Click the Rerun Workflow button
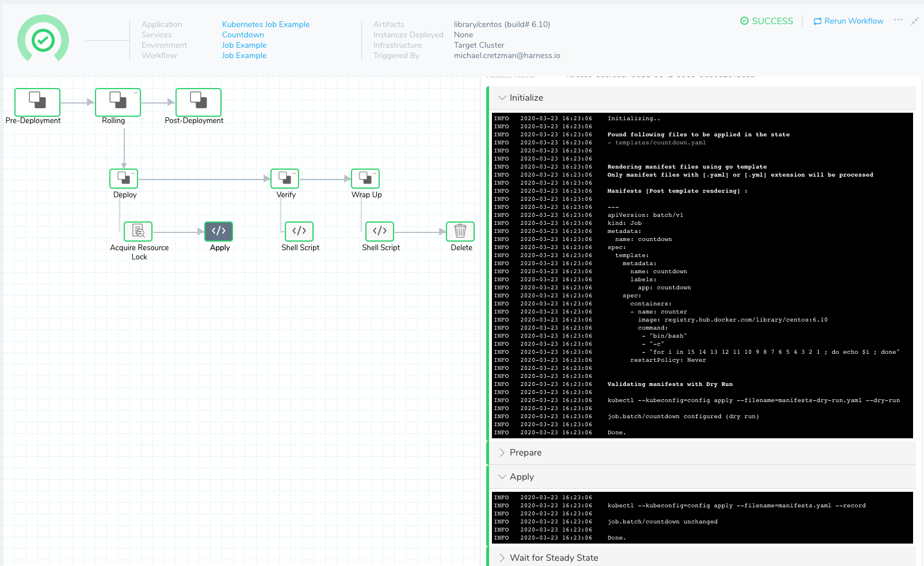This screenshot has width=924, height=566. [x=849, y=21]
